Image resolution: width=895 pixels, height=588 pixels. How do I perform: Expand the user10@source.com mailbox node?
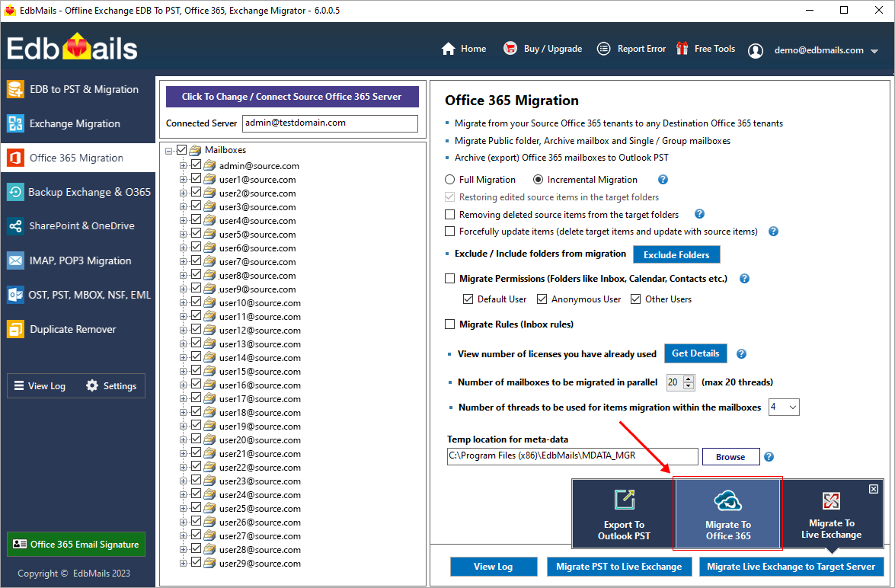tap(184, 302)
